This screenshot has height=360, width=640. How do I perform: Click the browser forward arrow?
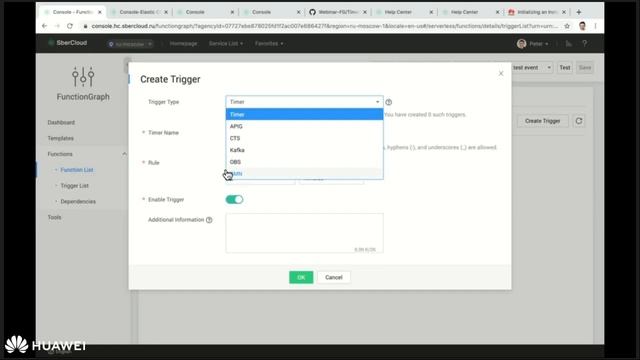pos(57,26)
